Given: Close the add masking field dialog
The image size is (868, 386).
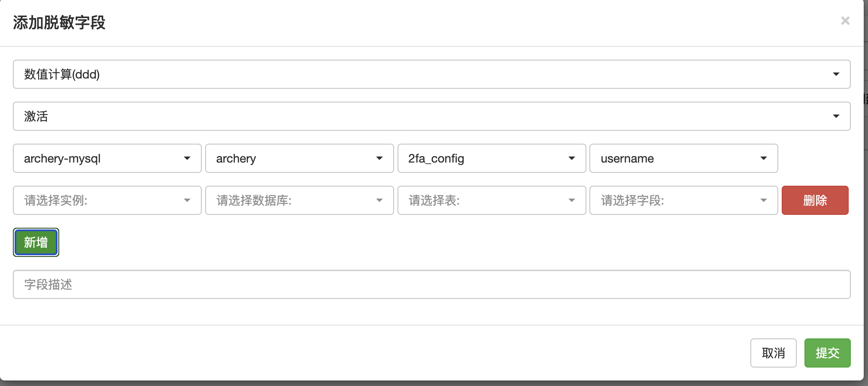Looking at the screenshot, I should [845, 21].
